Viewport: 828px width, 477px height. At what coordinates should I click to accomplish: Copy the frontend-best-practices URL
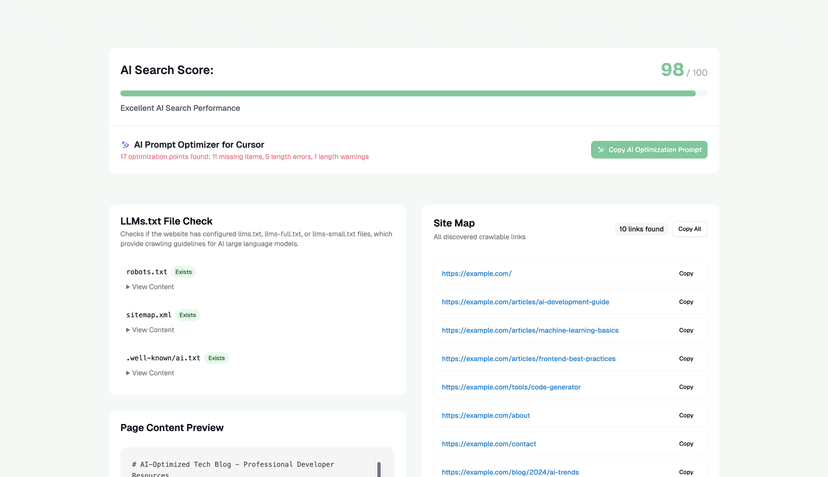coord(686,358)
